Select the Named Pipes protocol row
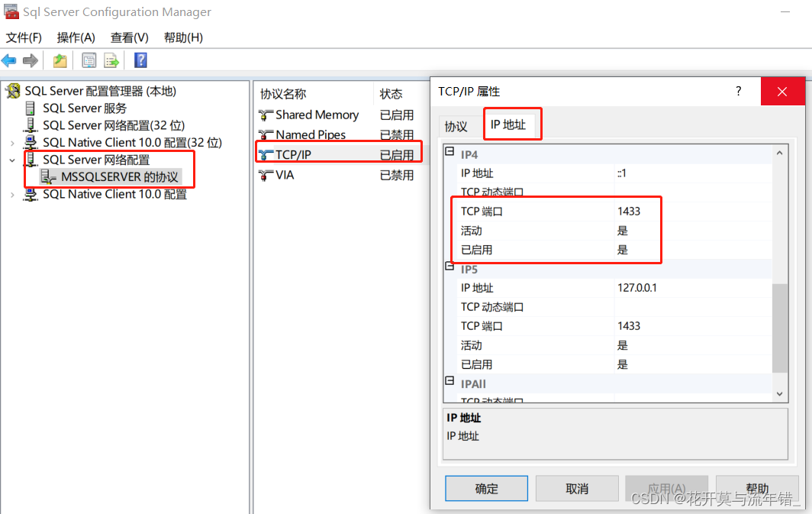The height and width of the screenshot is (514, 812). pyautogui.click(x=342, y=134)
